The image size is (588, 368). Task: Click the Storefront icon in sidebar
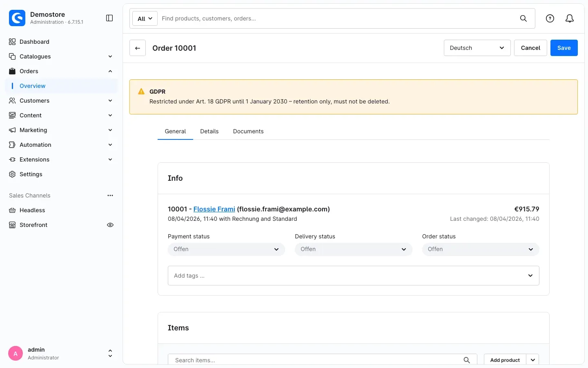click(x=12, y=225)
